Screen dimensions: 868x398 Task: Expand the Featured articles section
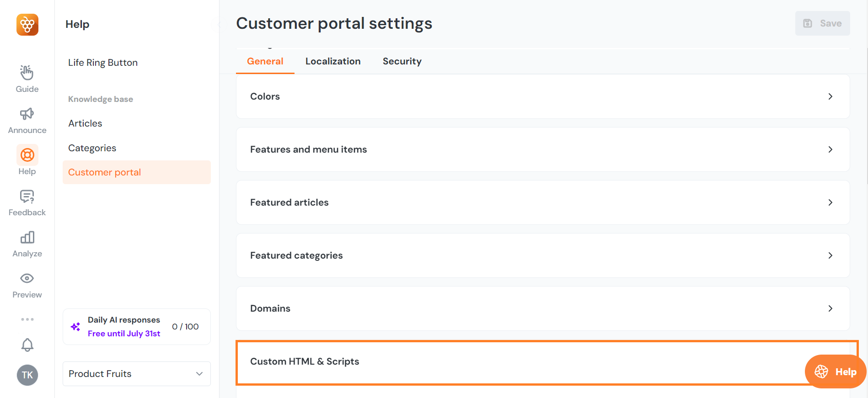(542, 202)
